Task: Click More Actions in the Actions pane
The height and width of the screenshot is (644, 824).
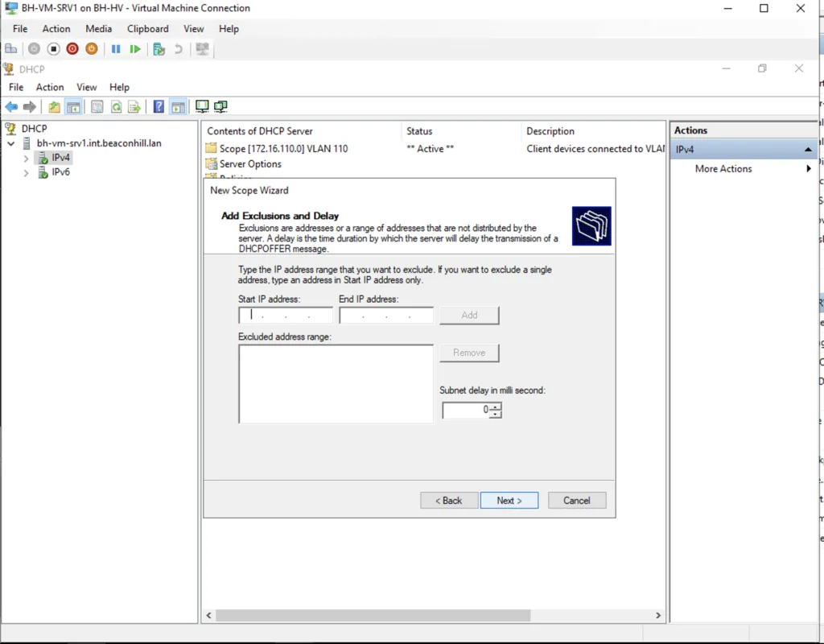Action: (723, 169)
